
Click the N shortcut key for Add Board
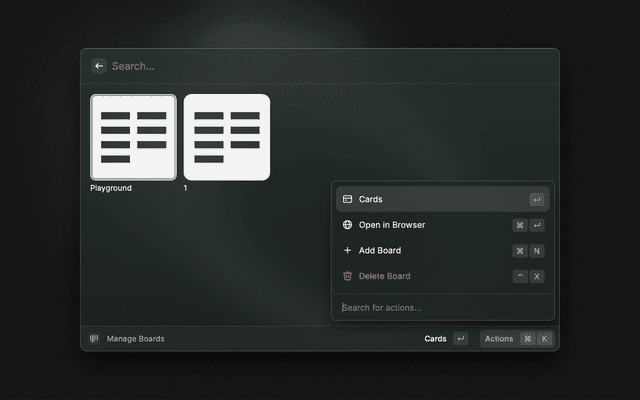537,251
